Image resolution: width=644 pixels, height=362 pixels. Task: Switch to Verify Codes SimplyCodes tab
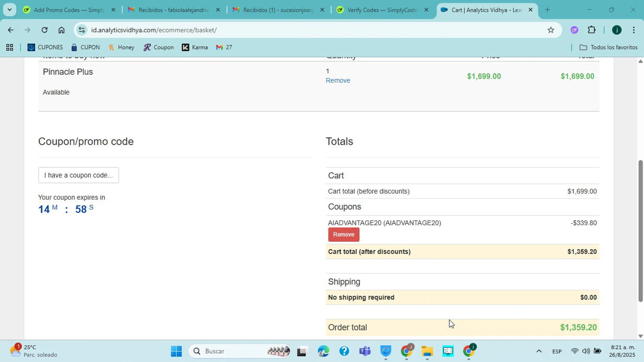click(x=382, y=9)
